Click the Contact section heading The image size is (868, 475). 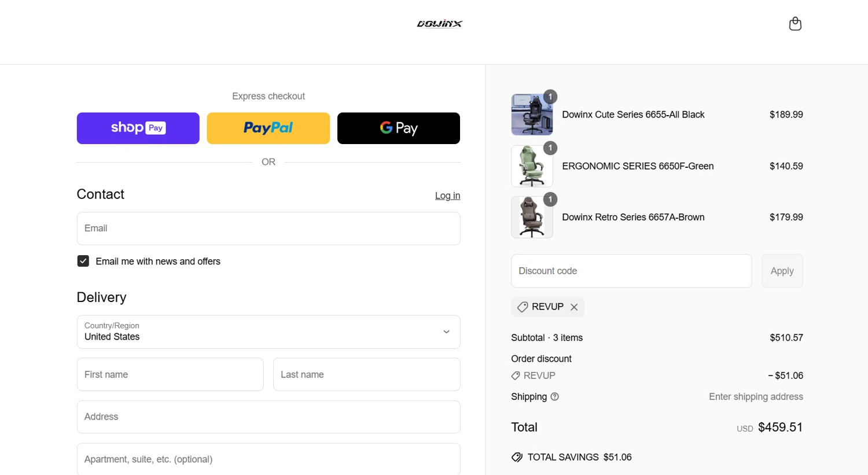[101, 194]
